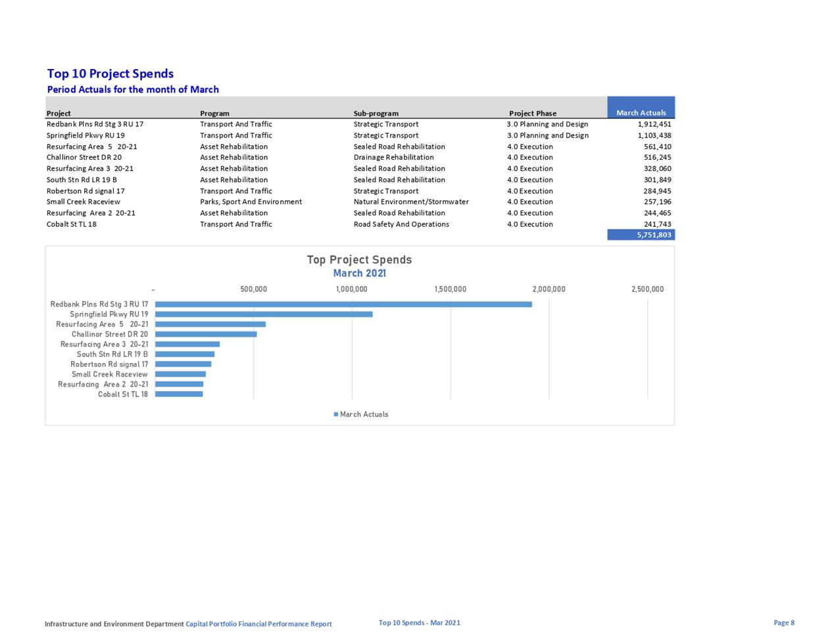The height and width of the screenshot is (643, 840).
Task: Select the Drainage Rehabilitation sub-program cell
Action: coord(393,157)
